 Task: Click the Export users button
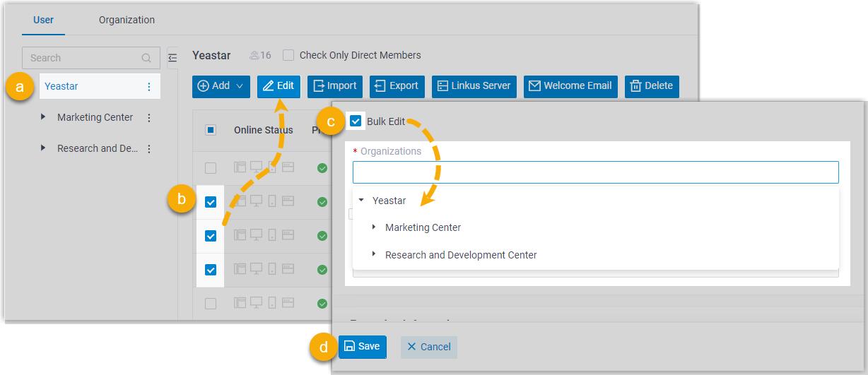tap(397, 86)
